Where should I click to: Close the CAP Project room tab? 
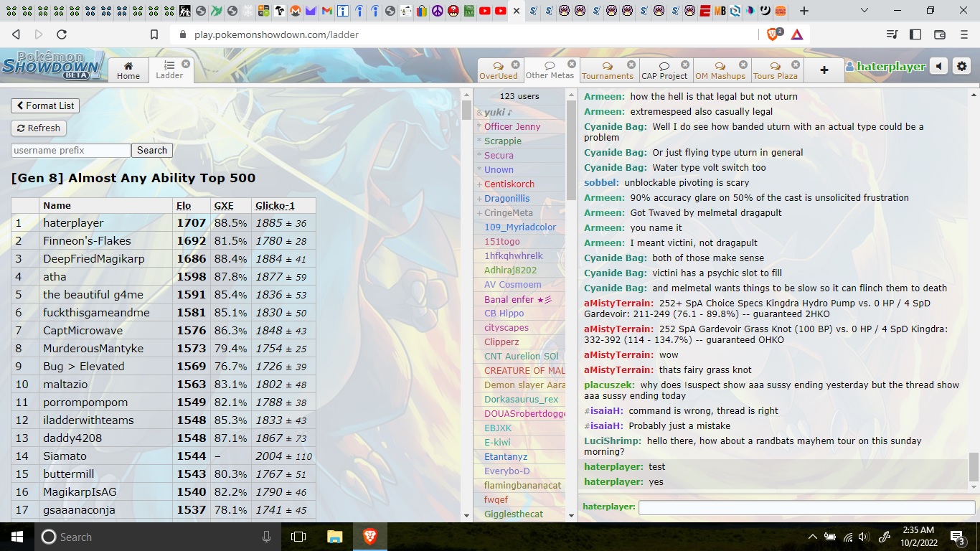point(685,65)
